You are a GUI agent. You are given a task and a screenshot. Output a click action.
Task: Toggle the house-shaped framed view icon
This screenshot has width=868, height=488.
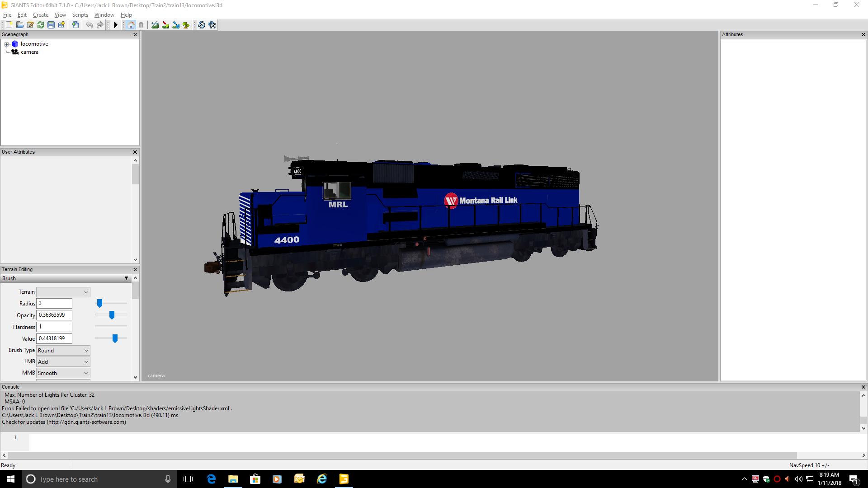[131, 25]
